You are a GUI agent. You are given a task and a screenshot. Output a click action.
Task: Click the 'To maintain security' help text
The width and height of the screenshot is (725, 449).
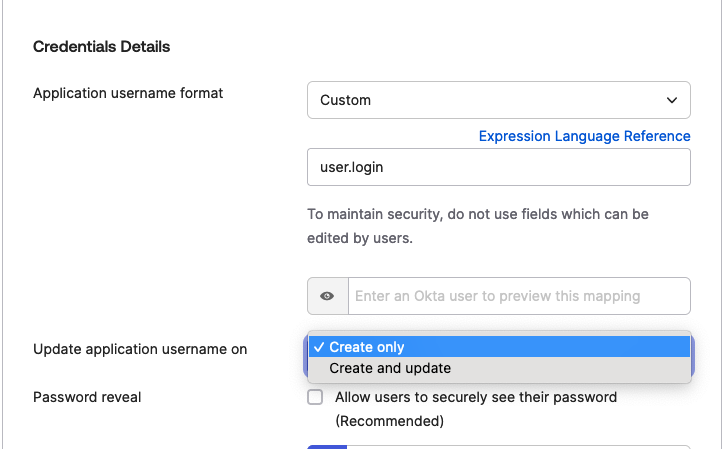click(478, 214)
